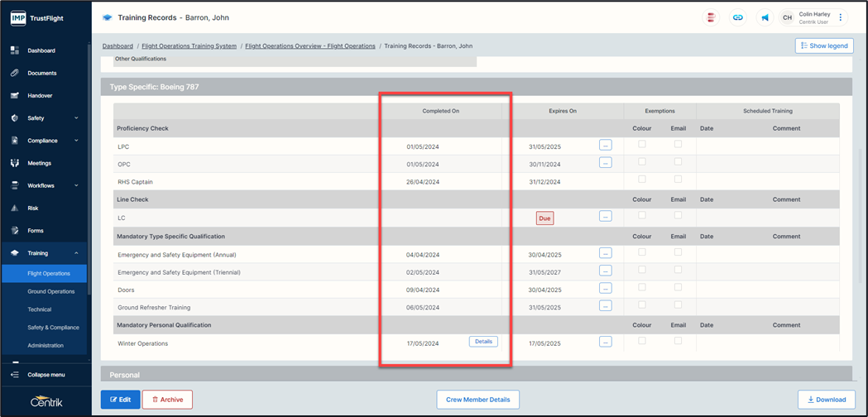Click the blue link icon in header
This screenshot has width=868, height=417.
(x=737, y=17)
